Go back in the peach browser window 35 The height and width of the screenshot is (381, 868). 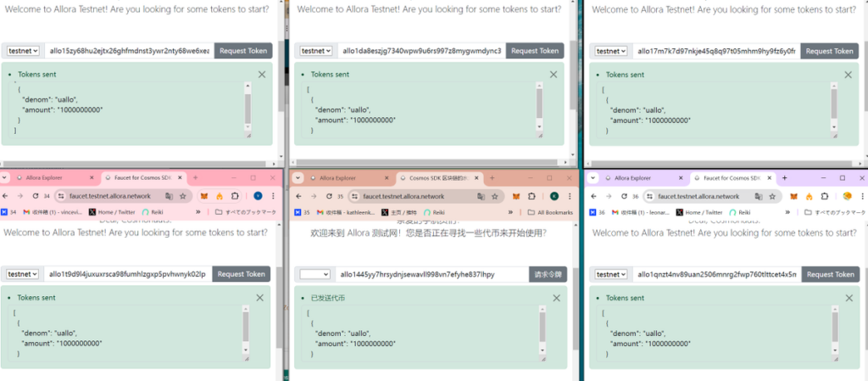click(298, 196)
